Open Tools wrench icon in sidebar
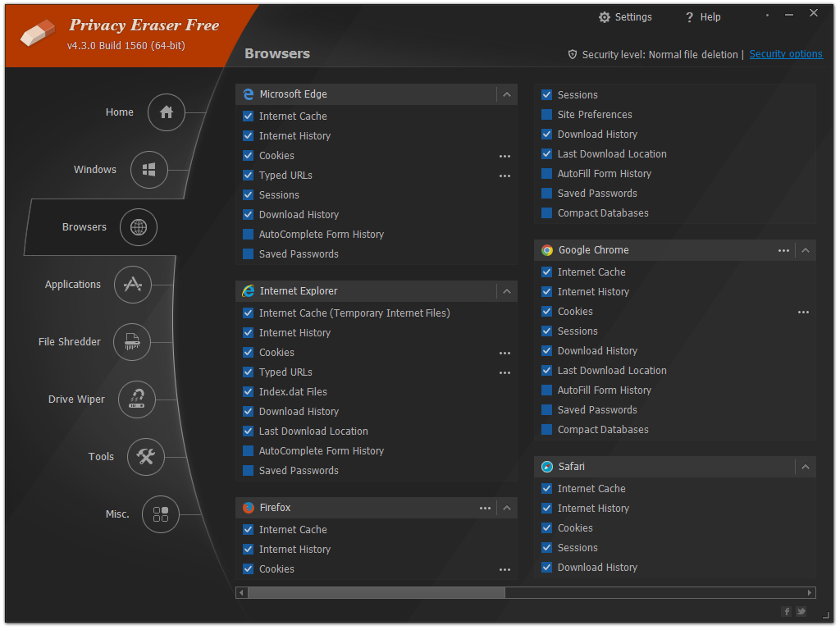The image size is (840, 630). 146,457
